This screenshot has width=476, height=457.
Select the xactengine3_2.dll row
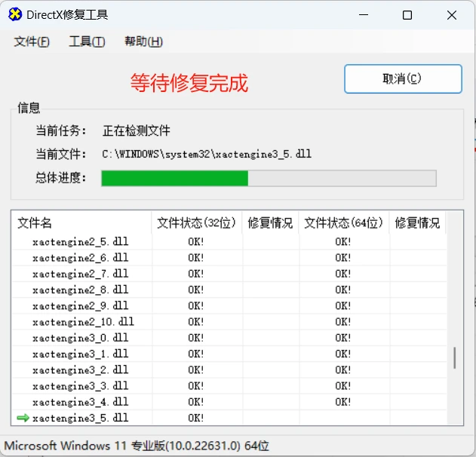coord(229,370)
